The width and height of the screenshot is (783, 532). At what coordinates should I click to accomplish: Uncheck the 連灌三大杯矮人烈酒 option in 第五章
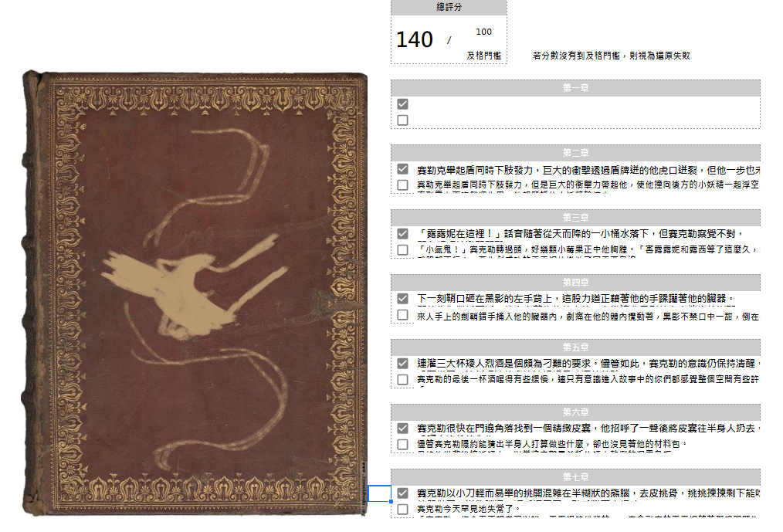point(402,364)
